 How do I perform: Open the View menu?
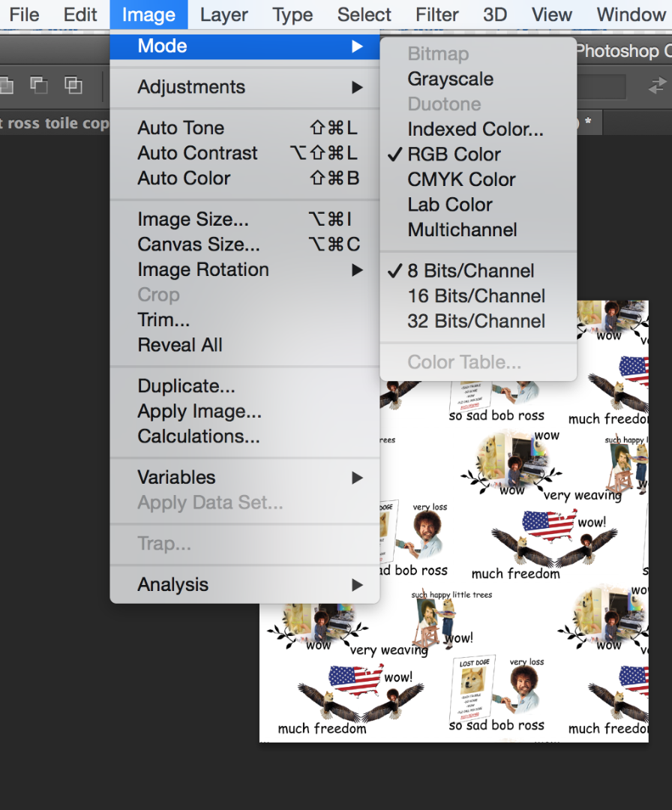tap(552, 14)
